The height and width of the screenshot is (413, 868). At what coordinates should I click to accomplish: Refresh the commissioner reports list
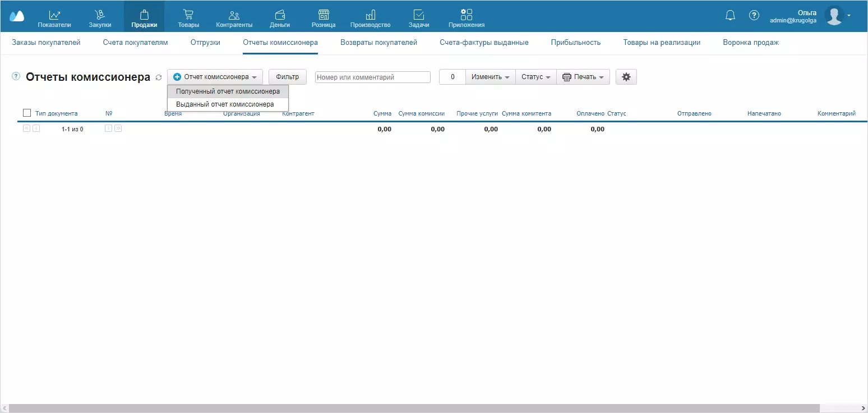(x=159, y=77)
